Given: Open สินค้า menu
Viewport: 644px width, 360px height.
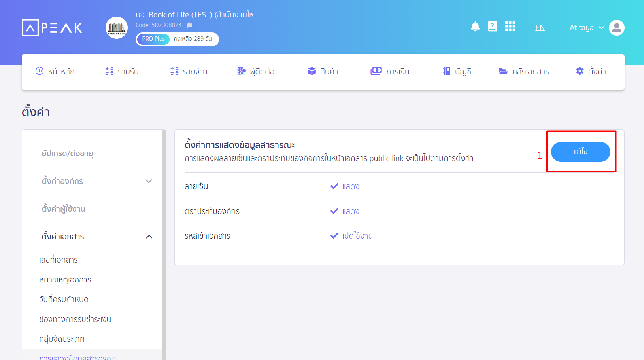Looking at the screenshot, I should click(x=323, y=72).
